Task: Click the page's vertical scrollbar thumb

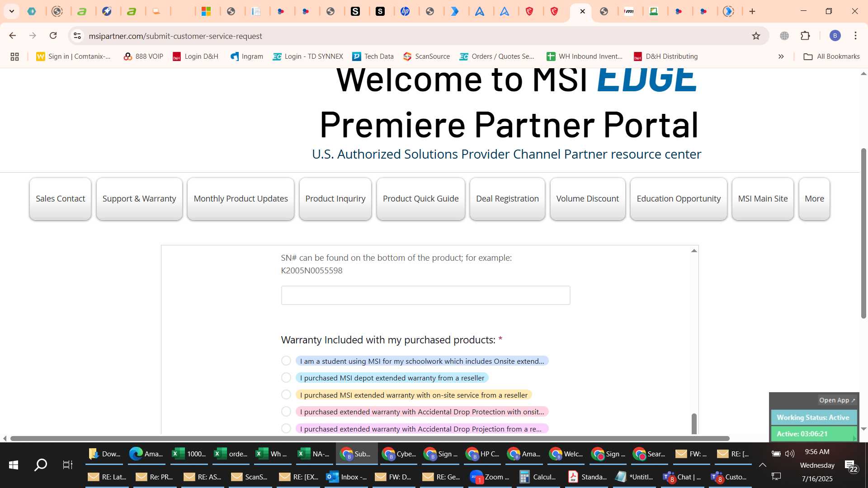Action: pyautogui.click(x=863, y=233)
